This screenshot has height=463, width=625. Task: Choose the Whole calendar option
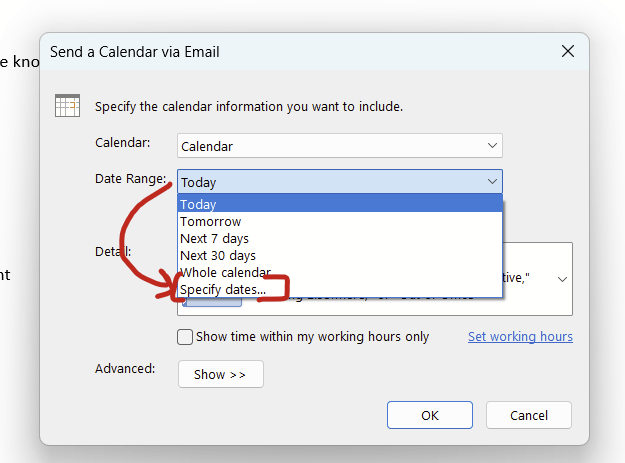click(x=340, y=273)
